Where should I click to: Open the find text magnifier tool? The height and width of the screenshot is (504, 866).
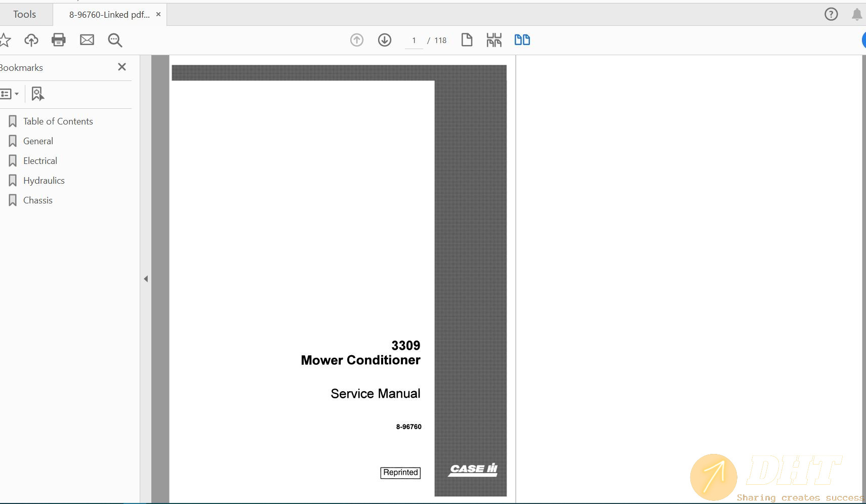coord(115,40)
